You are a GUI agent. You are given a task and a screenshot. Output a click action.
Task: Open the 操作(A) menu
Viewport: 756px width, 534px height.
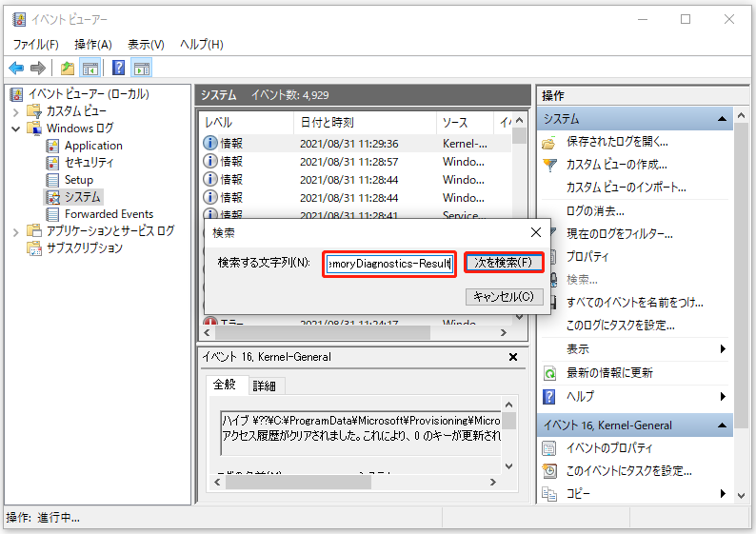click(x=93, y=45)
